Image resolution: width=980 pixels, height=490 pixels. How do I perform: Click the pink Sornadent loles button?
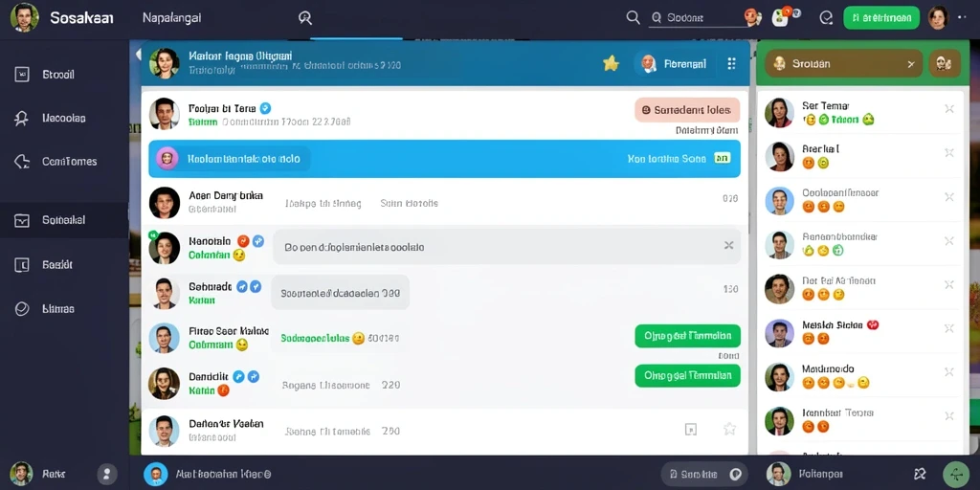687,110
